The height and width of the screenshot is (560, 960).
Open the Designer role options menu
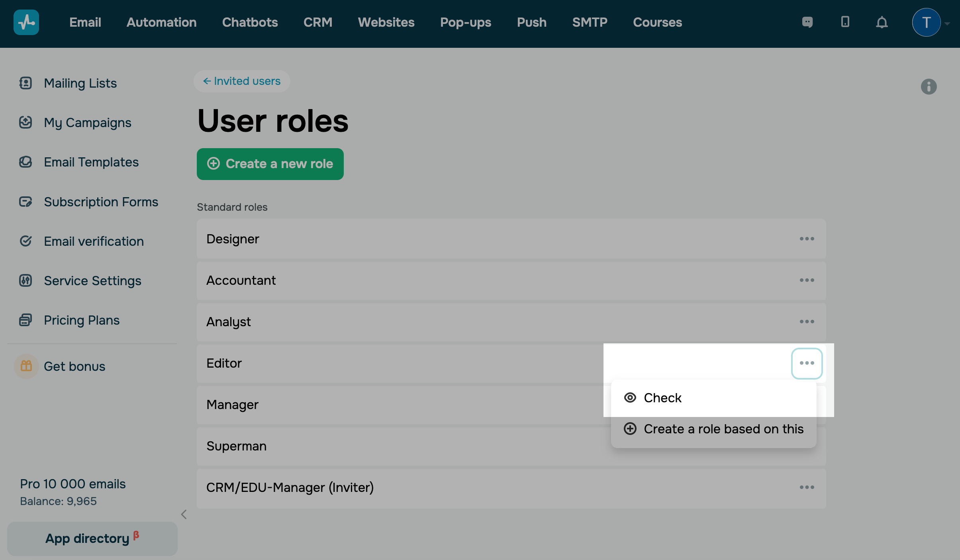coord(807,239)
